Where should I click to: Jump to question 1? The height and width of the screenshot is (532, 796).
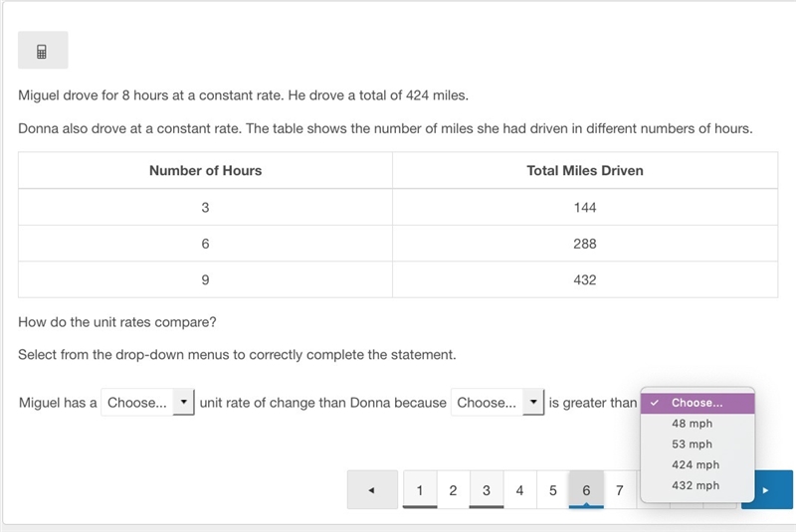click(420, 490)
